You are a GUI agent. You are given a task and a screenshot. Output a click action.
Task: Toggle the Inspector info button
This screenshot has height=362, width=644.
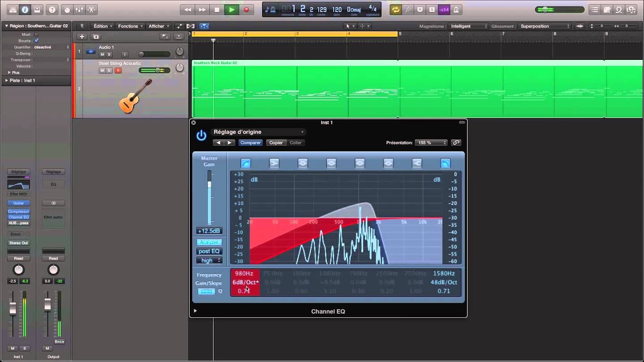[x=25, y=10]
